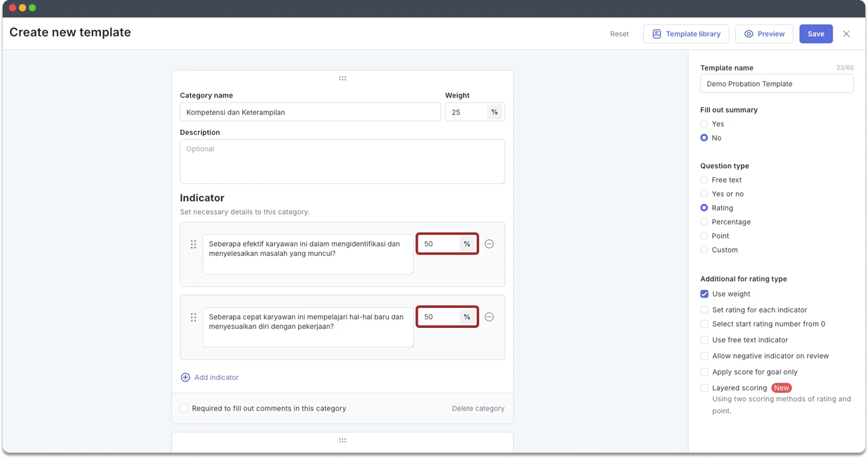This screenshot has width=868, height=458.
Task: Grab the first indicator's drag handle
Action: [193, 245]
